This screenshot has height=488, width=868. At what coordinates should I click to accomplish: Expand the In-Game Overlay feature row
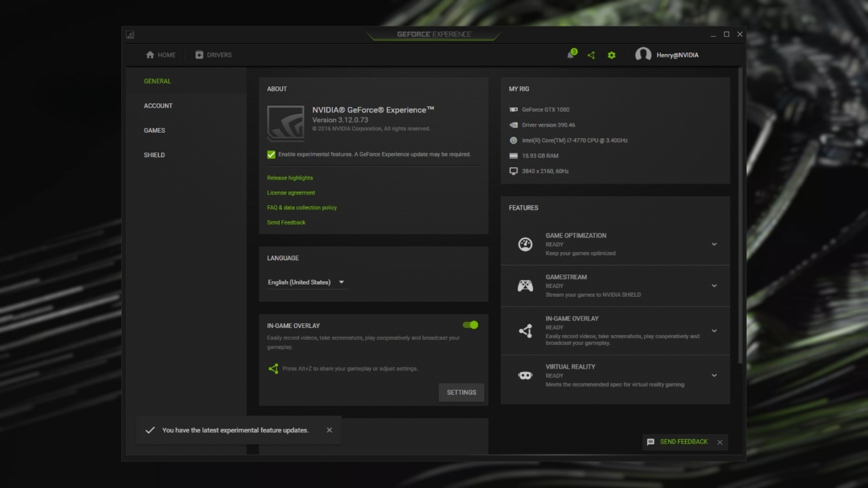[714, 331]
